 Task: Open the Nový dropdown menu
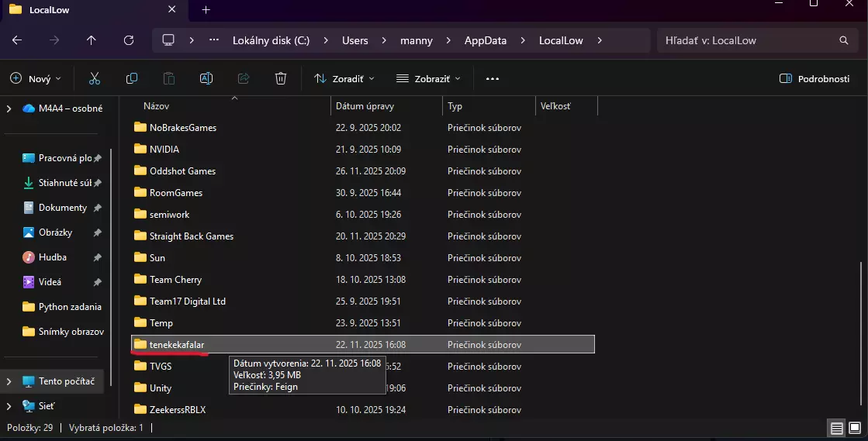click(x=36, y=78)
